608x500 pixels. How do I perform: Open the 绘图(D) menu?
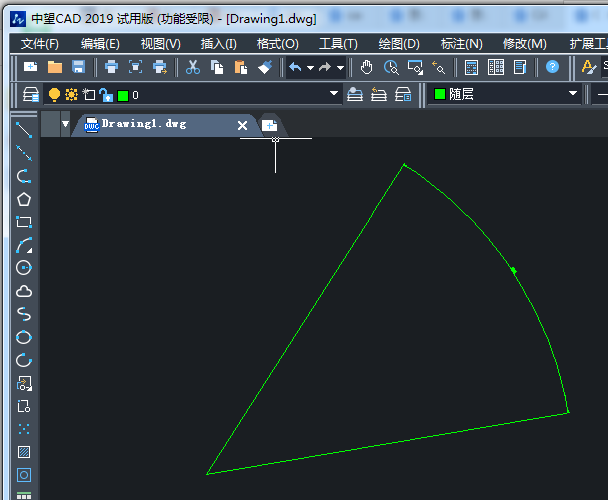click(398, 43)
